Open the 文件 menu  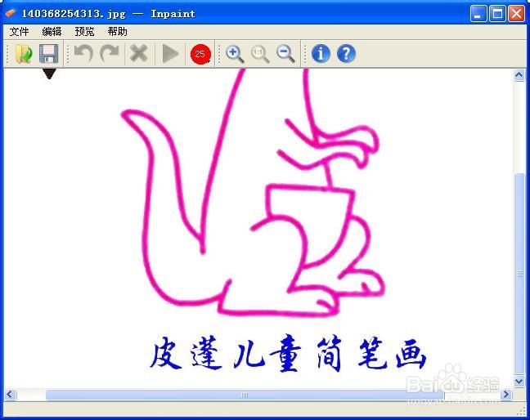click(x=19, y=32)
